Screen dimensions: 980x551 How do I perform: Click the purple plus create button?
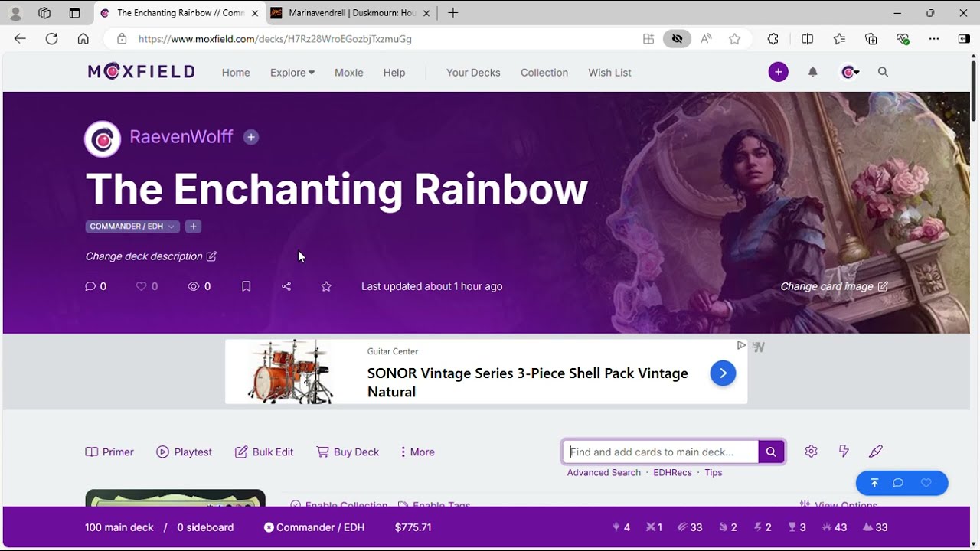[779, 72]
